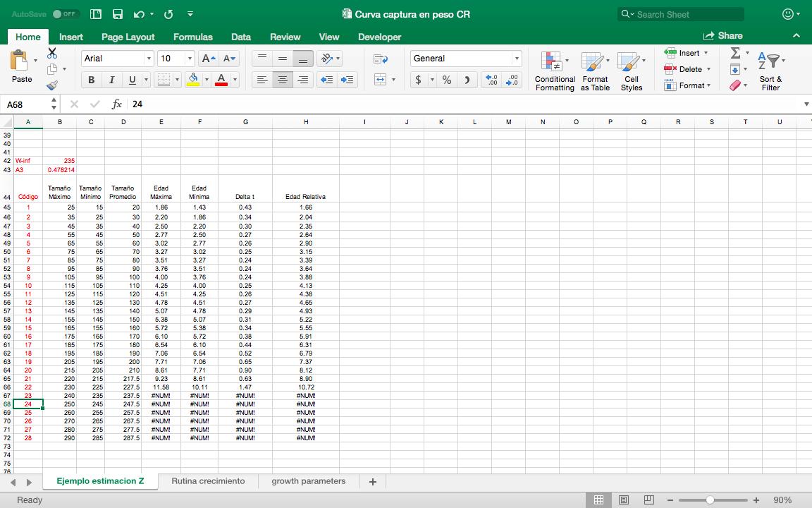The width and height of the screenshot is (812, 508).
Task: Decrease indent icon
Action: click(x=327, y=79)
